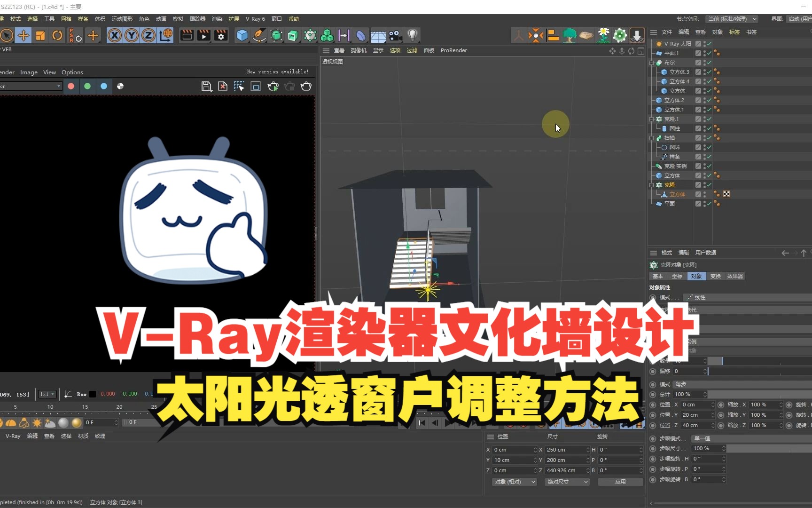Collapse the 扫描 object tree
Image resolution: width=812 pixels, height=508 pixels.
click(x=652, y=138)
